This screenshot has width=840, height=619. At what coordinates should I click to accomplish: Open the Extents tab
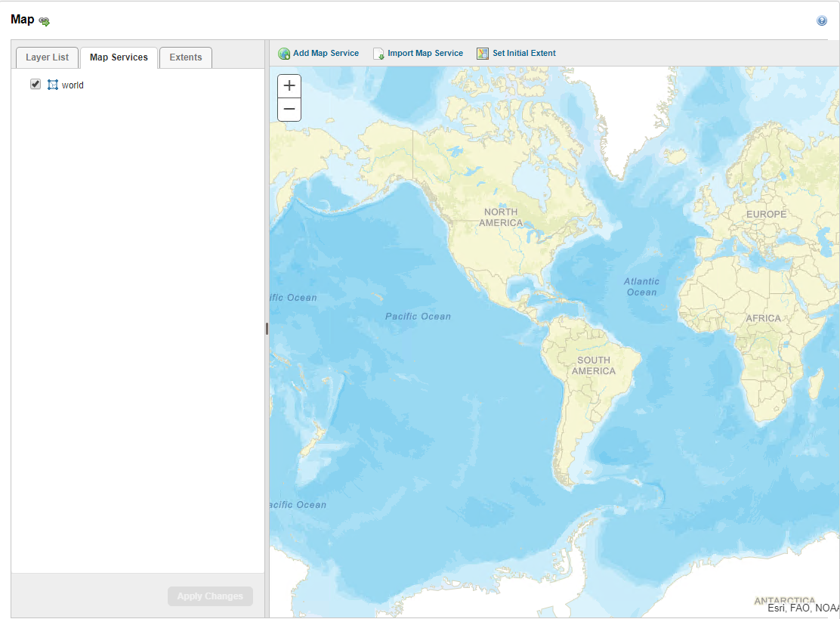click(186, 57)
